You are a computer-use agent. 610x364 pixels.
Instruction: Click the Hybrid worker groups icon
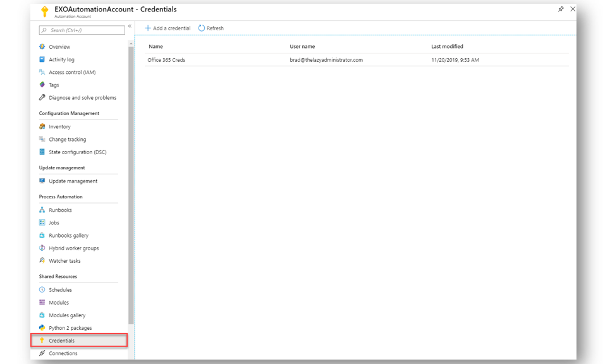[42, 248]
